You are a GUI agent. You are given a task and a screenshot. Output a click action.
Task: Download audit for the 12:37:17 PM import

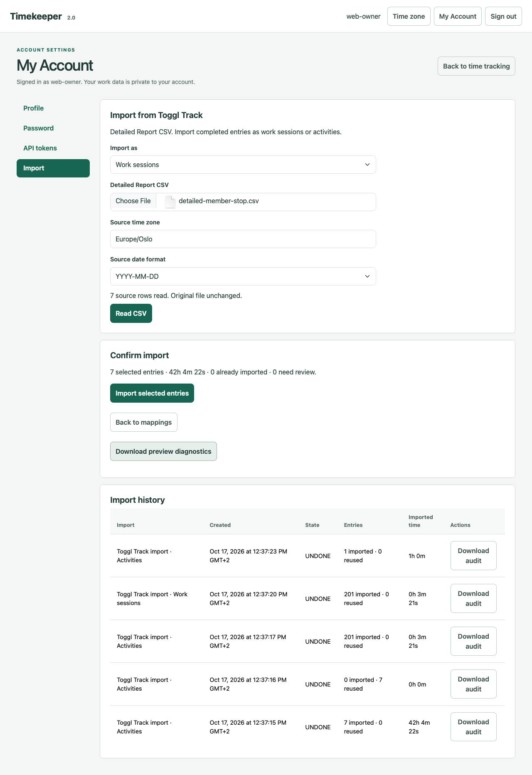click(x=473, y=641)
